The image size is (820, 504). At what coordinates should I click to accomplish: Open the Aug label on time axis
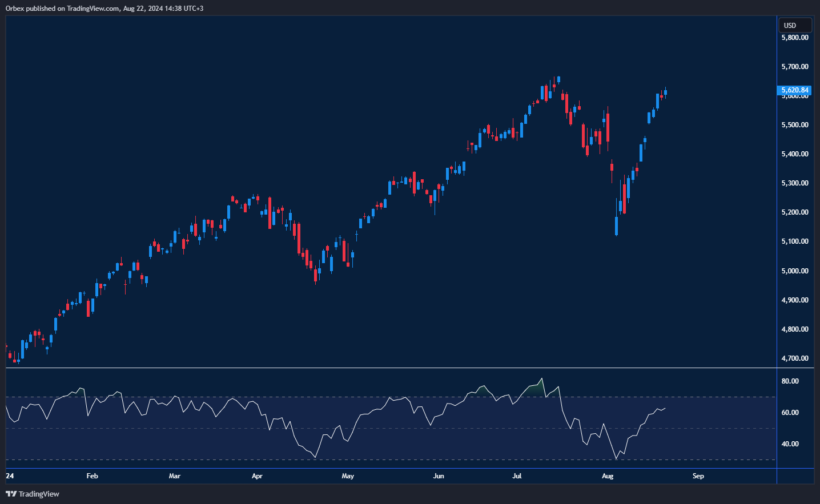(x=608, y=475)
